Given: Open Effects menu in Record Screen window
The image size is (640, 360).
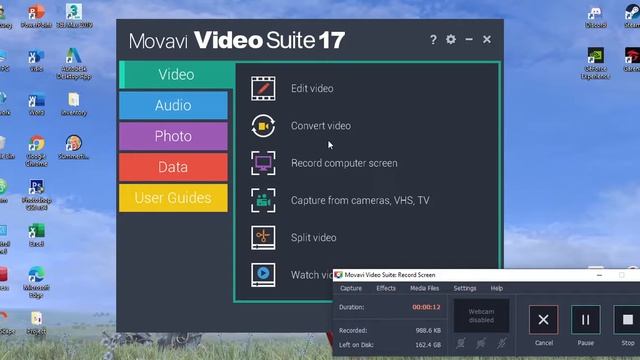Looking at the screenshot, I should [x=386, y=288].
